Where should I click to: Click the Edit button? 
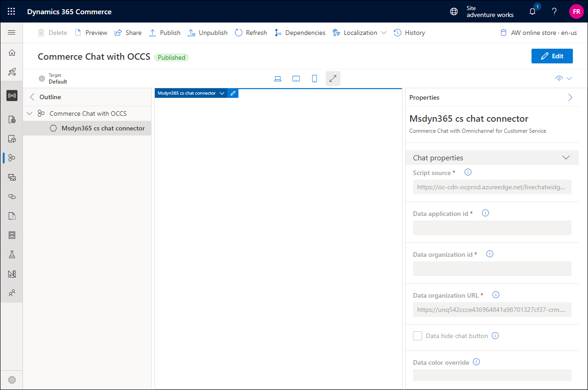pyautogui.click(x=552, y=56)
